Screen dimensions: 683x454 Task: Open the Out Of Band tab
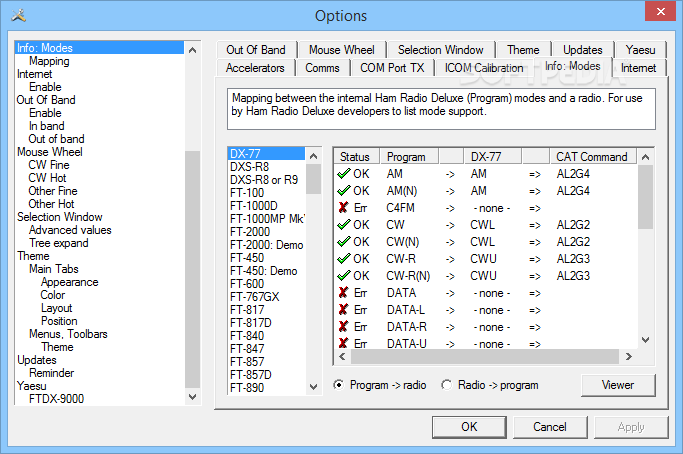(256, 50)
